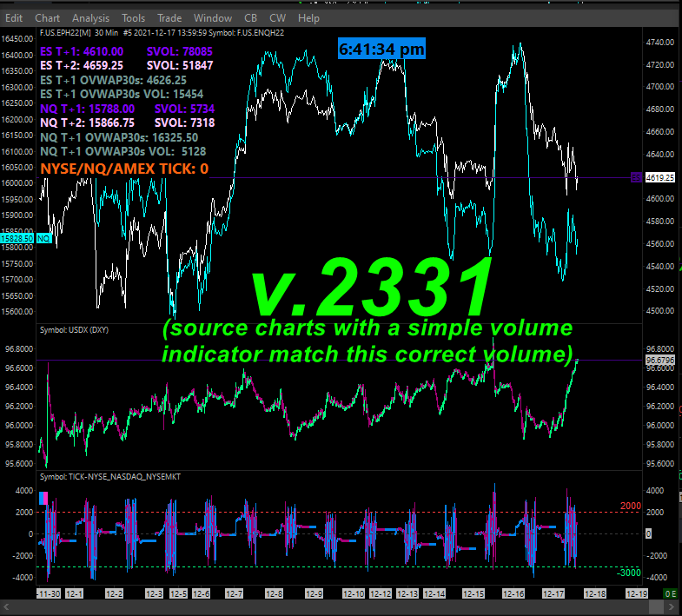Image resolution: width=682 pixels, height=616 pixels.
Task: Open the Tools menu
Action: (x=133, y=18)
